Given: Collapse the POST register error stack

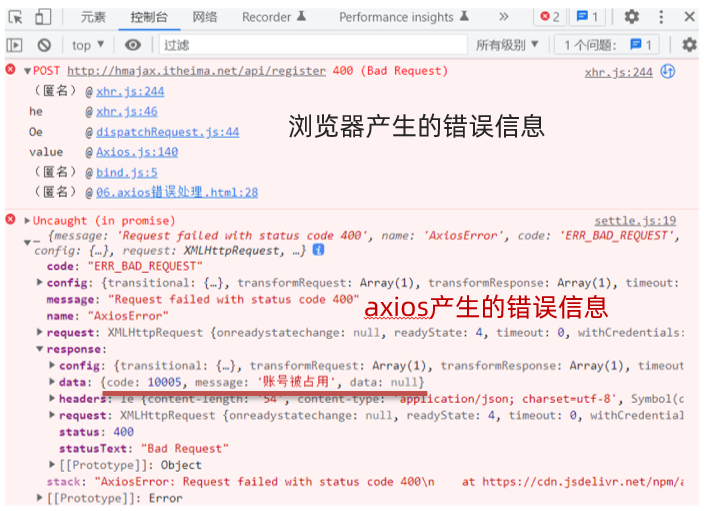Looking at the screenshot, I should click(27, 71).
